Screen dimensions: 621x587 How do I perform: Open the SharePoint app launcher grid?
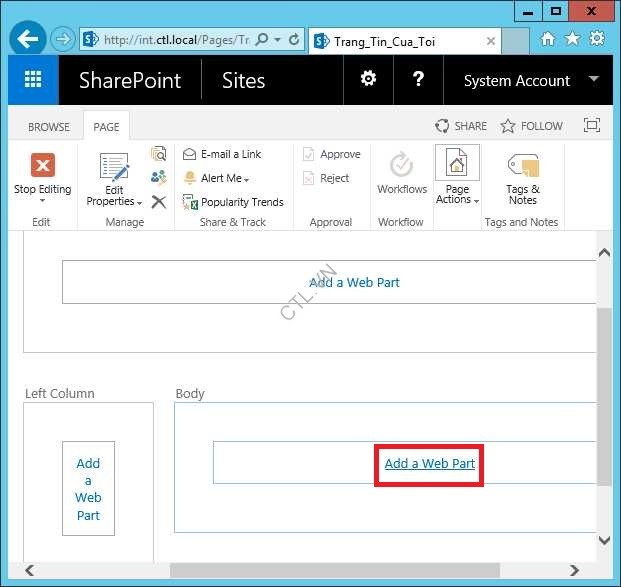pyautogui.click(x=33, y=81)
